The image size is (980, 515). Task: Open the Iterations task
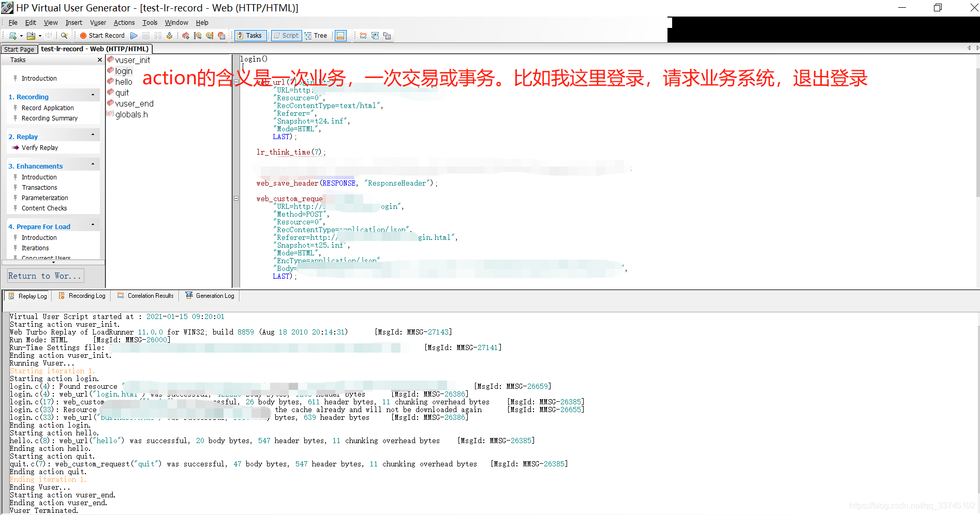click(x=35, y=248)
